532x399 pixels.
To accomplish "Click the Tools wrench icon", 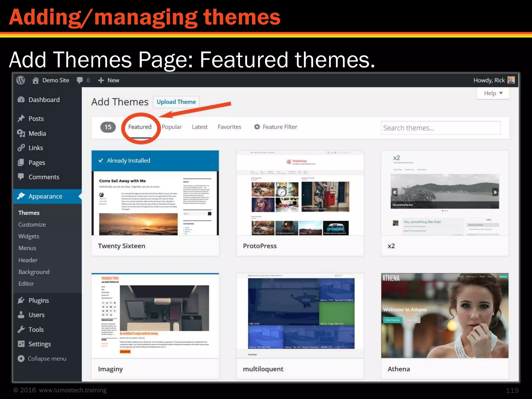I will [x=21, y=329].
